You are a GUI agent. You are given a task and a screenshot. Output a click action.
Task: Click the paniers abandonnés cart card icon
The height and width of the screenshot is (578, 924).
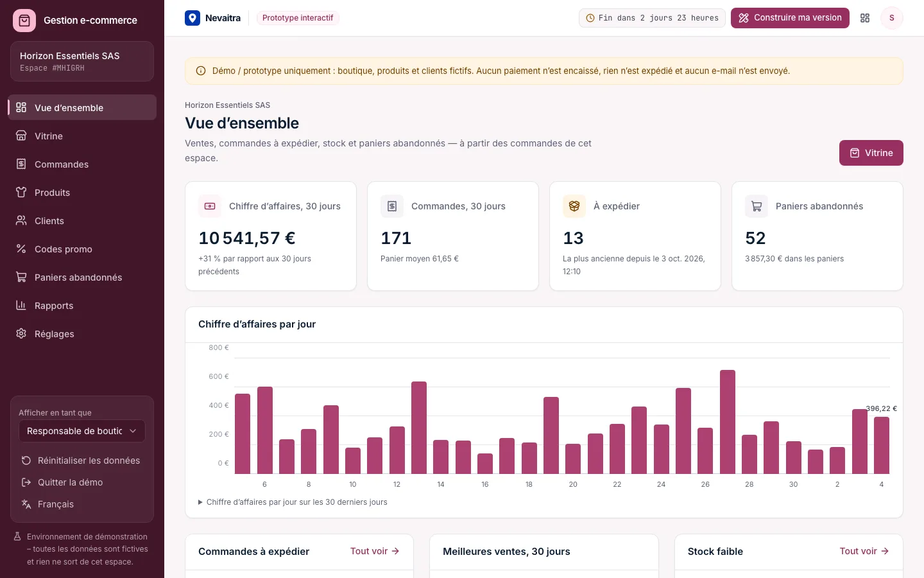point(757,206)
